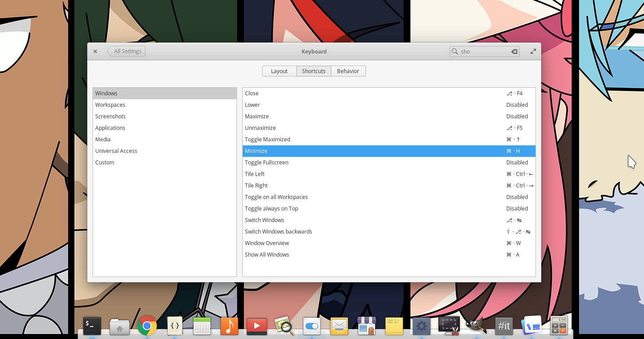Select the Media shortcut category
The height and width of the screenshot is (339, 644).
coord(165,139)
